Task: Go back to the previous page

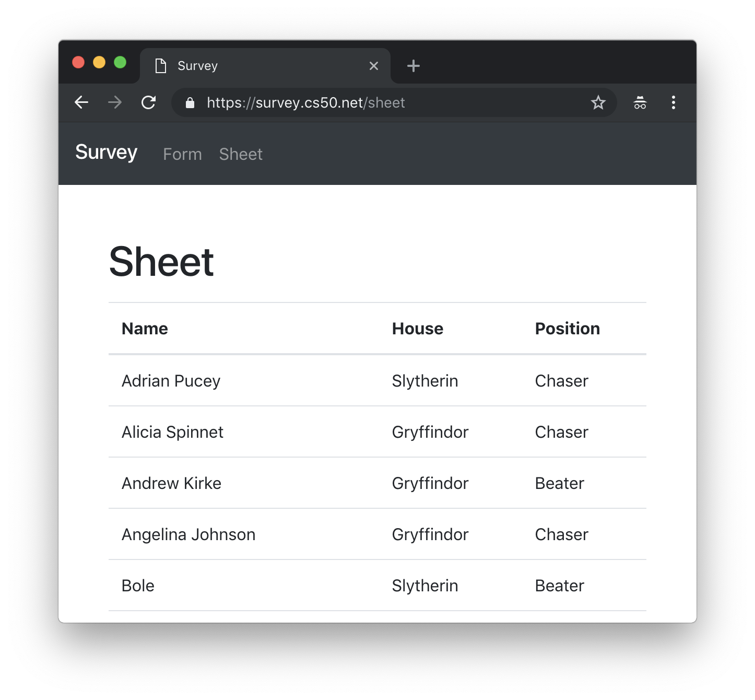Action: 81,102
